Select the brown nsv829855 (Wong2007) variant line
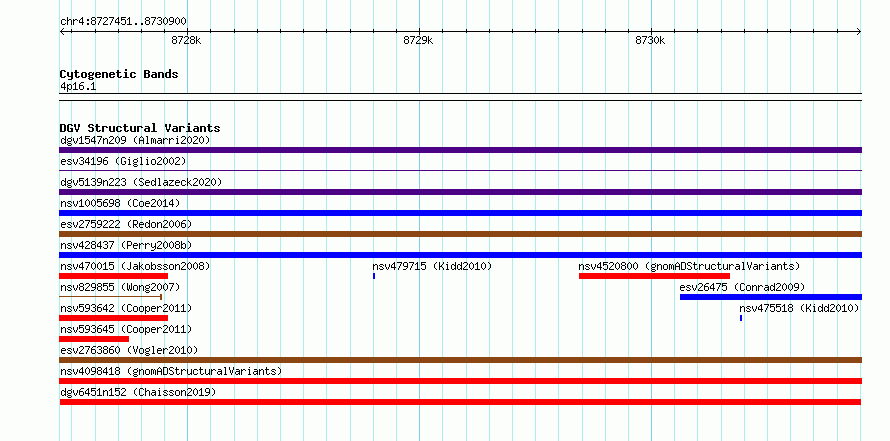The height and width of the screenshot is (441, 890). pos(111,297)
